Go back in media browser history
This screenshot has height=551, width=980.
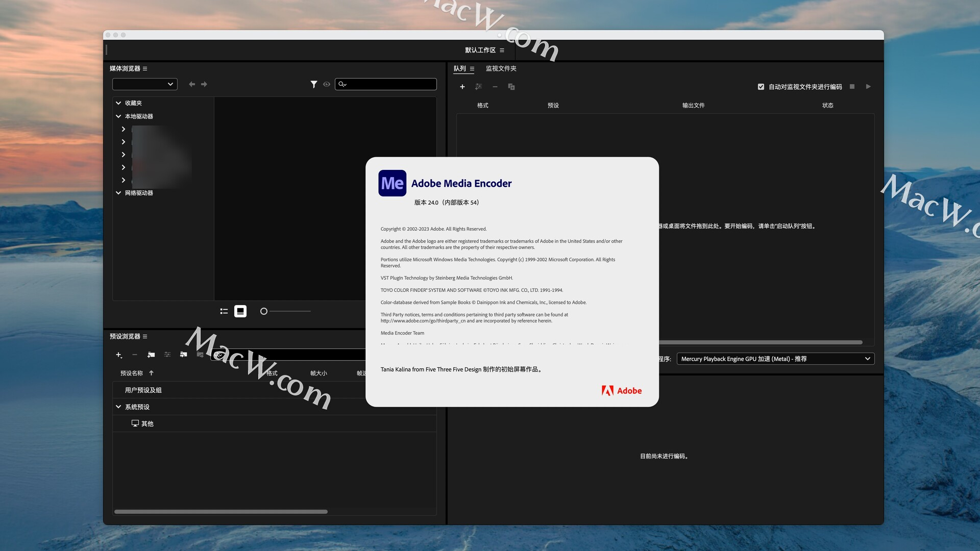click(192, 84)
